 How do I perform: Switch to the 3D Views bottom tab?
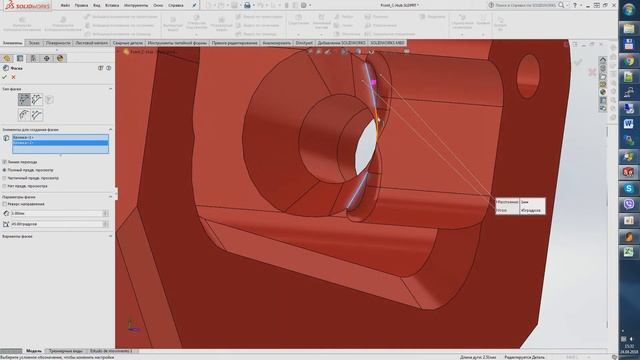click(x=65, y=351)
